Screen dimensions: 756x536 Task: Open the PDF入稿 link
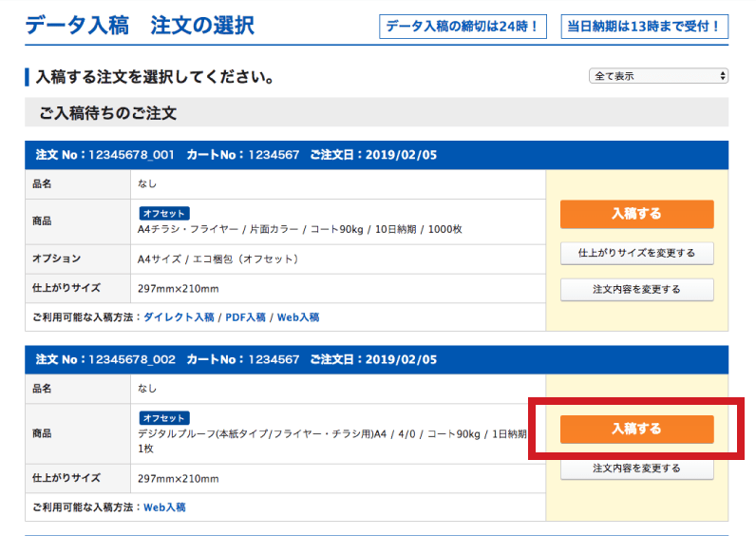(245, 317)
